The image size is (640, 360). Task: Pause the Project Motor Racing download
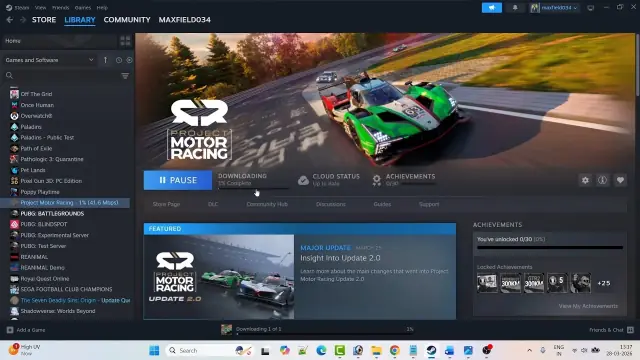click(178, 180)
